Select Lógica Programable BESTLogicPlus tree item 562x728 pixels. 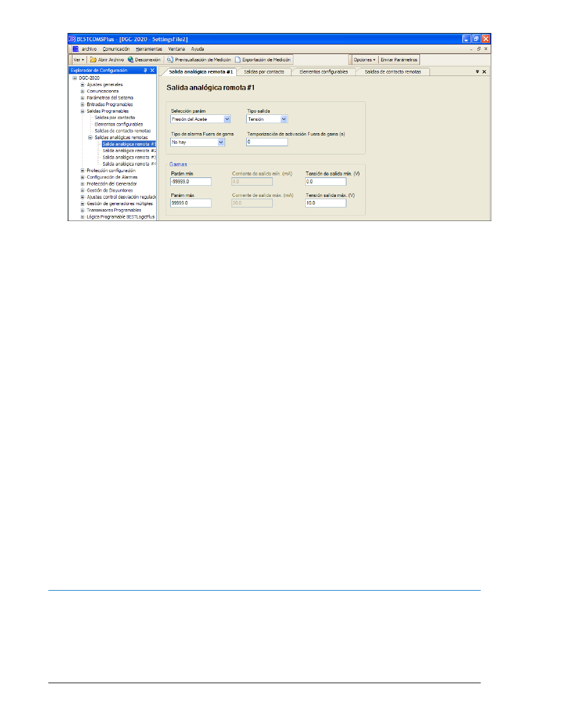121,217
